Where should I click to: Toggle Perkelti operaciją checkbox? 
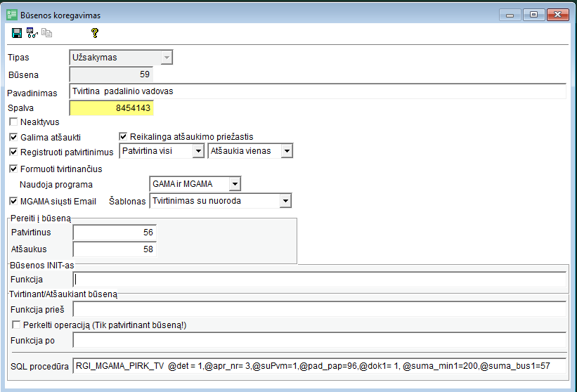(16, 325)
